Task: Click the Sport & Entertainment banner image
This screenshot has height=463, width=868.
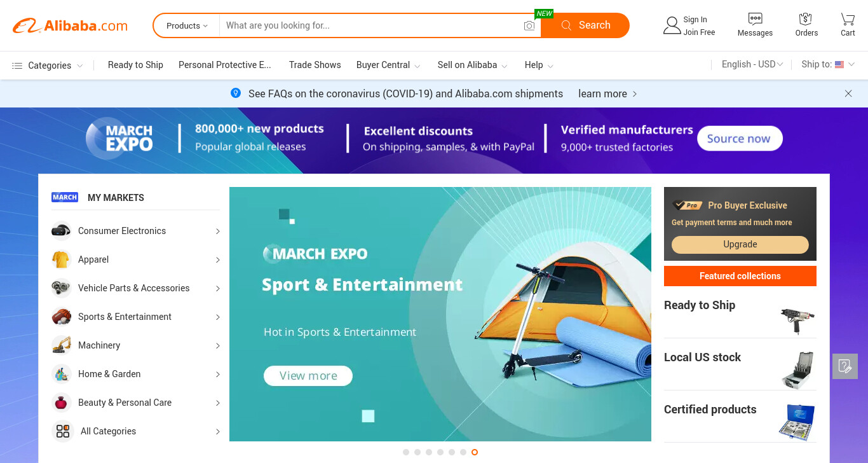Action: click(x=440, y=314)
